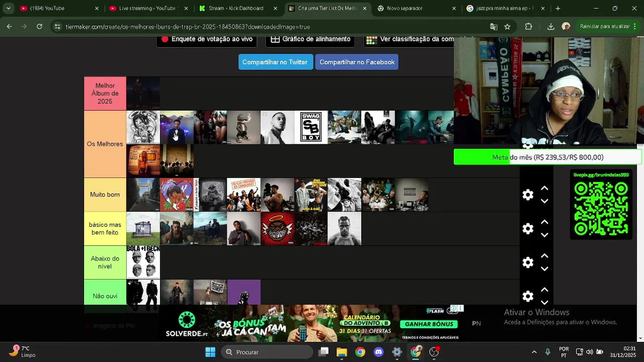Open Discord from taskbar

[x=378, y=352]
